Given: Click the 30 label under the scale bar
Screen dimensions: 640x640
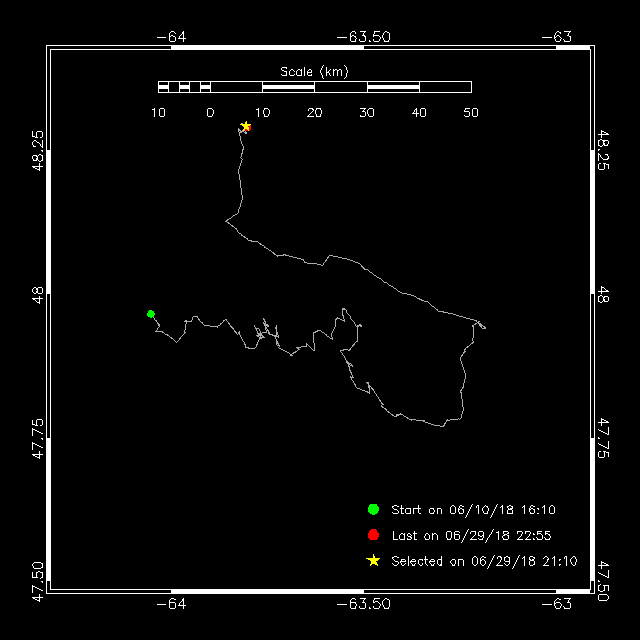Looking at the screenshot, I should pyautogui.click(x=366, y=112).
